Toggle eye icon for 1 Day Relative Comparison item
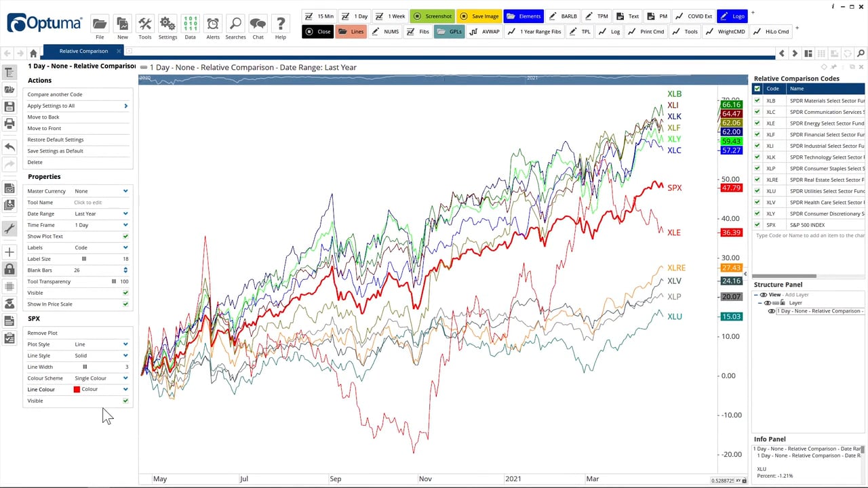868x488 pixels. (771, 311)
